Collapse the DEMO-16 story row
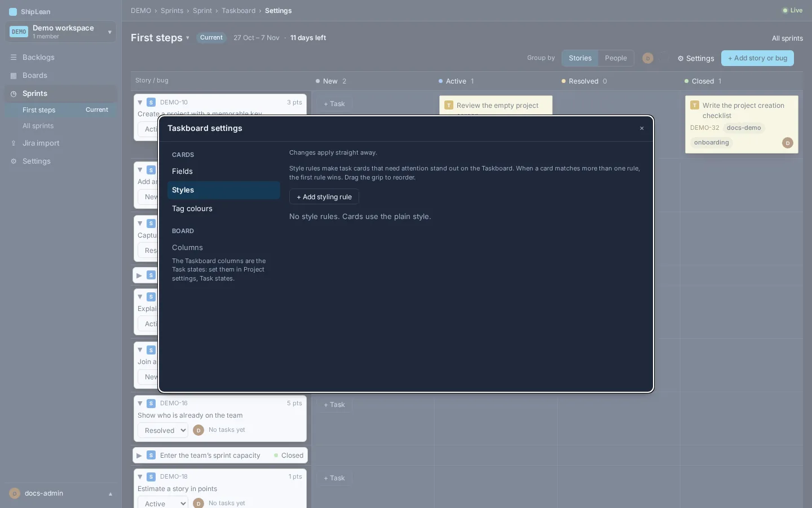This screenshot has width=812, height=508. [x=140, y=404]
